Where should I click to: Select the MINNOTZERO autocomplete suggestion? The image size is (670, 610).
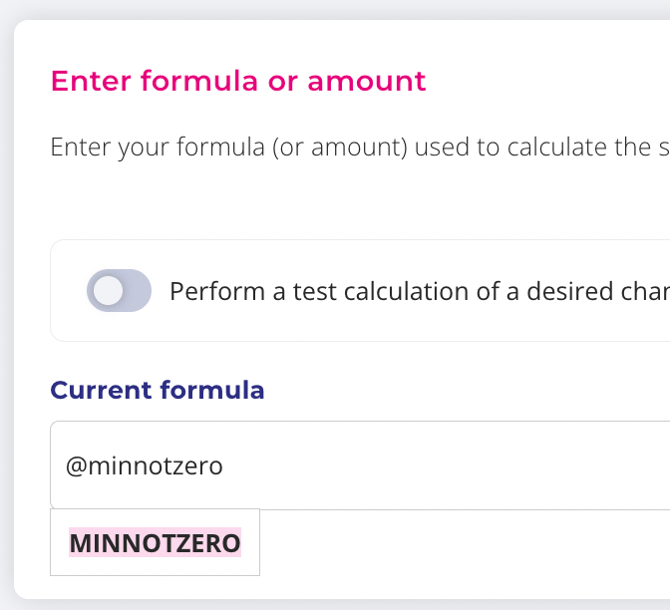click(x=155, y=543)
